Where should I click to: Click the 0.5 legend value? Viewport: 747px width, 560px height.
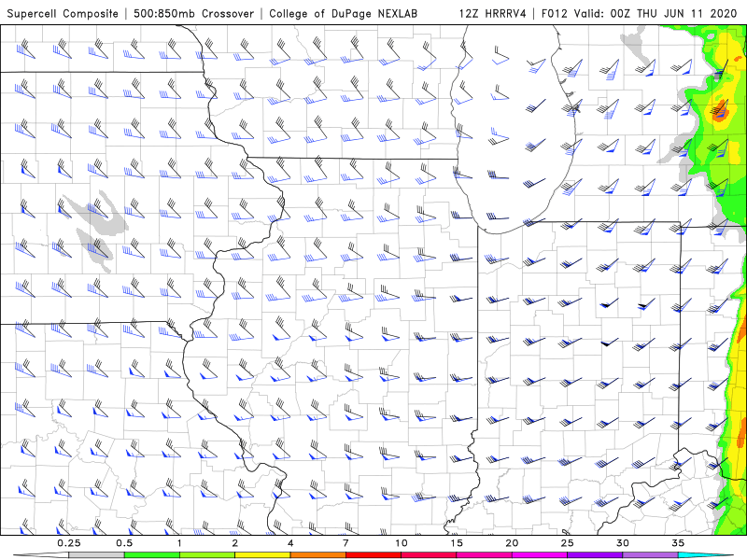click(x=124, y=543)
